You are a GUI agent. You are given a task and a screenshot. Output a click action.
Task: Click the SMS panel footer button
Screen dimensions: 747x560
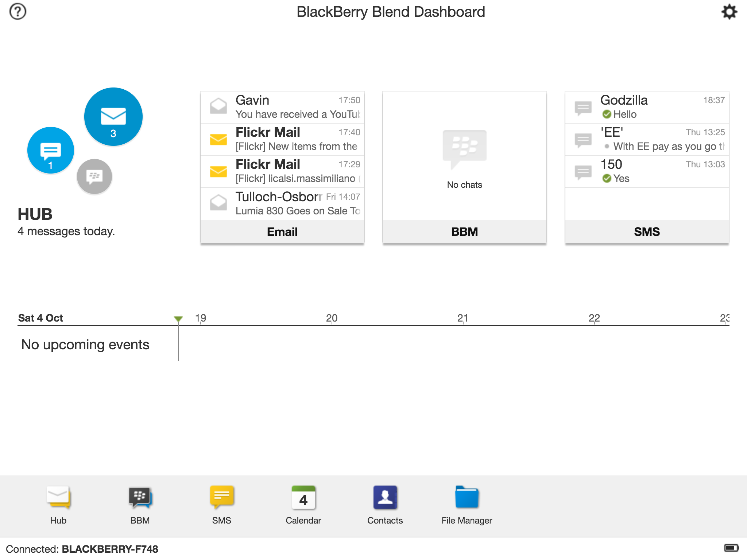tap(647, 232)
